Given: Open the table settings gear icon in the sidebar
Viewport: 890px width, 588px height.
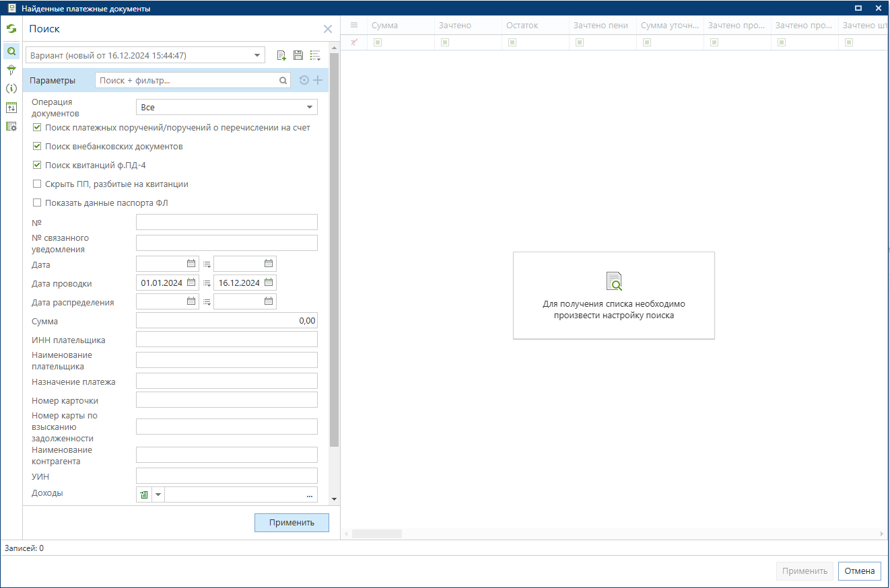Looking at the screenshot, I should point(11,126).
